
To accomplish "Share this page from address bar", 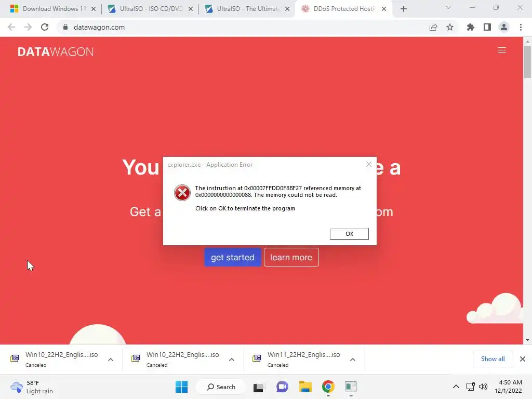I will 433,27.
